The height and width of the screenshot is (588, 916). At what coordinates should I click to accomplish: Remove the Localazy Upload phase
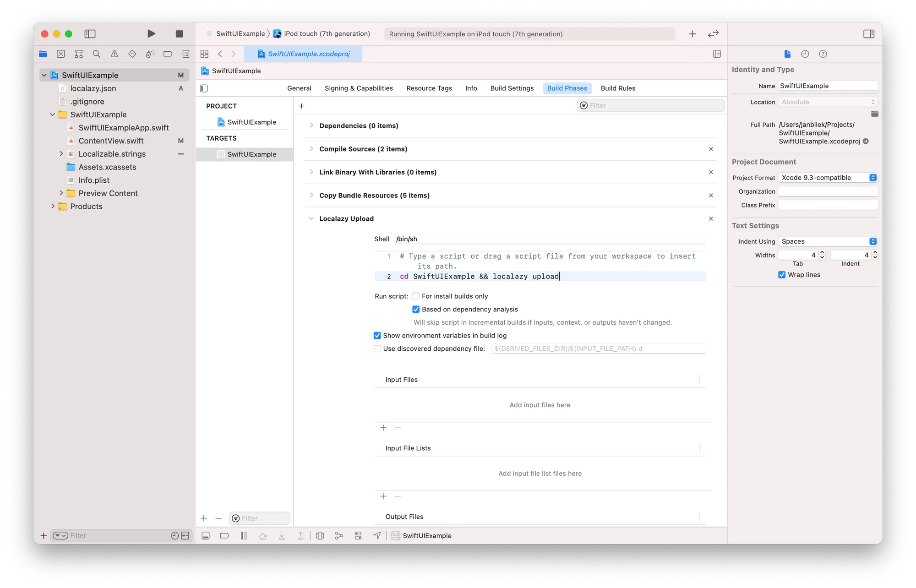coord(711,219)
